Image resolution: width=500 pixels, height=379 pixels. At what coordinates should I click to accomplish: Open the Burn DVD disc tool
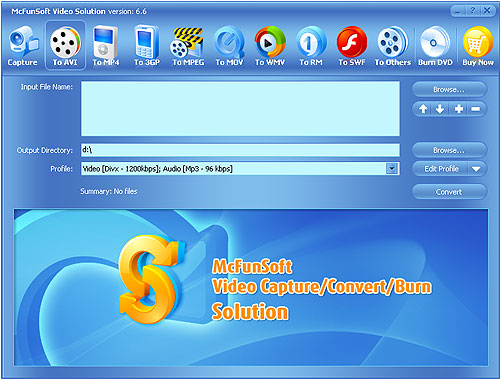pyautogui.click(x=435, y=46)
